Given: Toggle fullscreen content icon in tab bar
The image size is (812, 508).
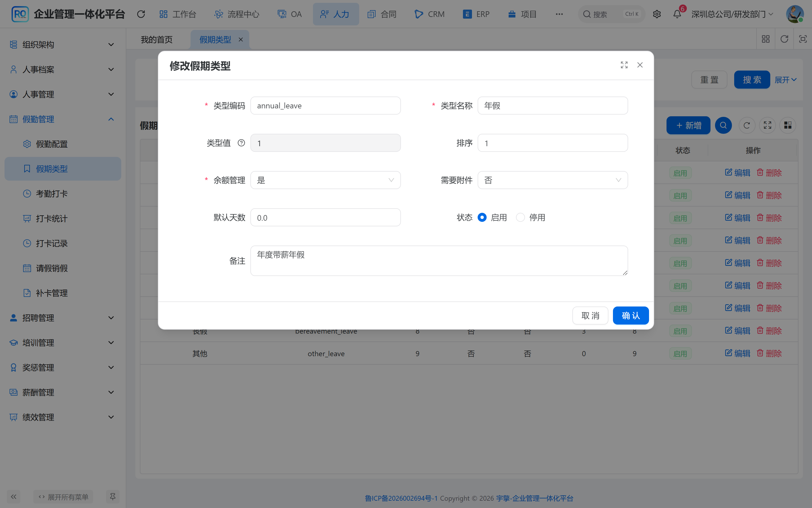Looking at the screenshot, I should [803, 39].
